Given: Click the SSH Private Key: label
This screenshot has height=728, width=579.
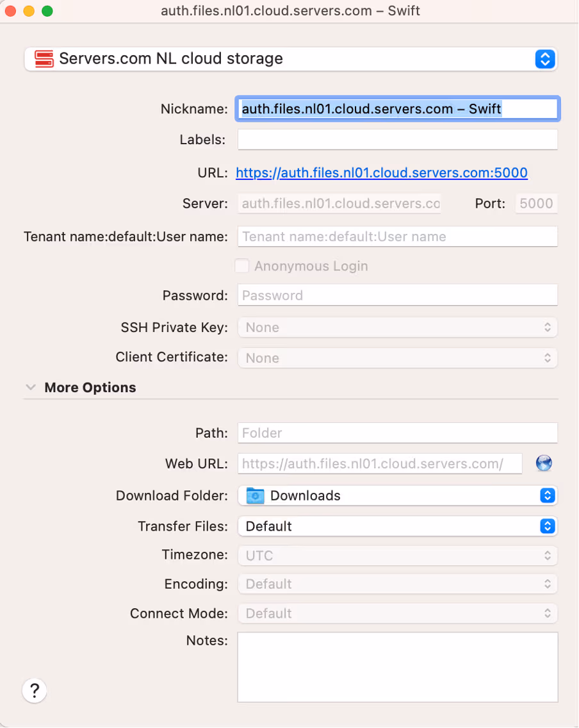Looking at the screenshot, I should point(174,327).
